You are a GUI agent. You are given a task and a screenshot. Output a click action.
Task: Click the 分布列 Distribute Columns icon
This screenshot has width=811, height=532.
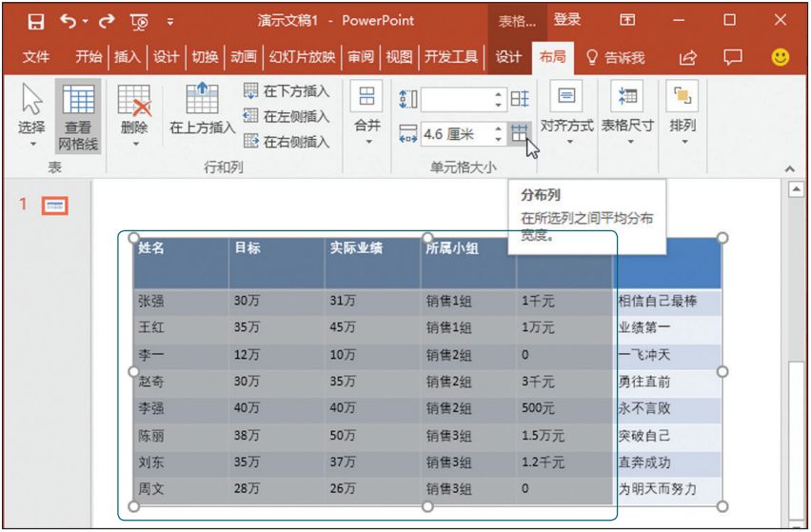coord(520,134)
